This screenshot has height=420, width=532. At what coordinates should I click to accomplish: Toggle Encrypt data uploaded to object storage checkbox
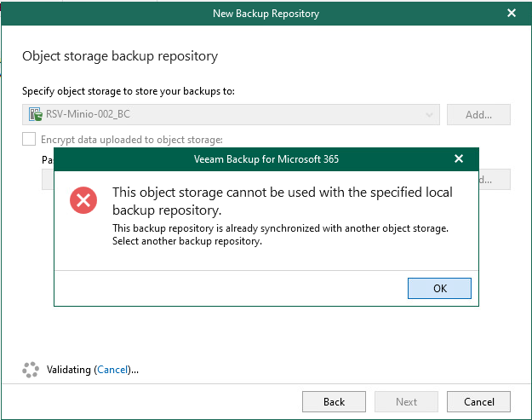(29, 139)
